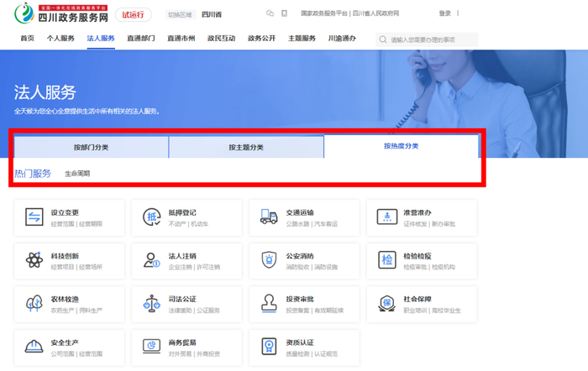The width and height of the screenshot is (588, 371).
Task: Open the 热门服务 sub-tab
Action: pyautogui.click(x=33, y=174)
